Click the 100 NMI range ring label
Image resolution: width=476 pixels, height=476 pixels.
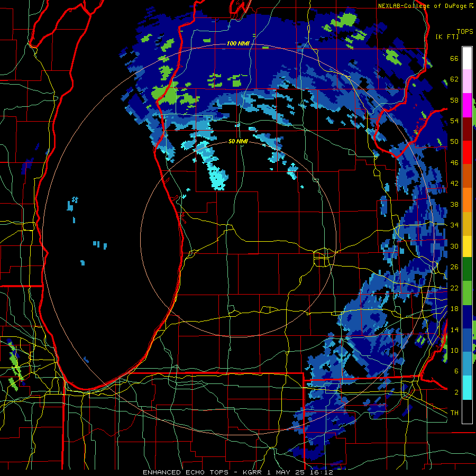(x=238, y=44)
